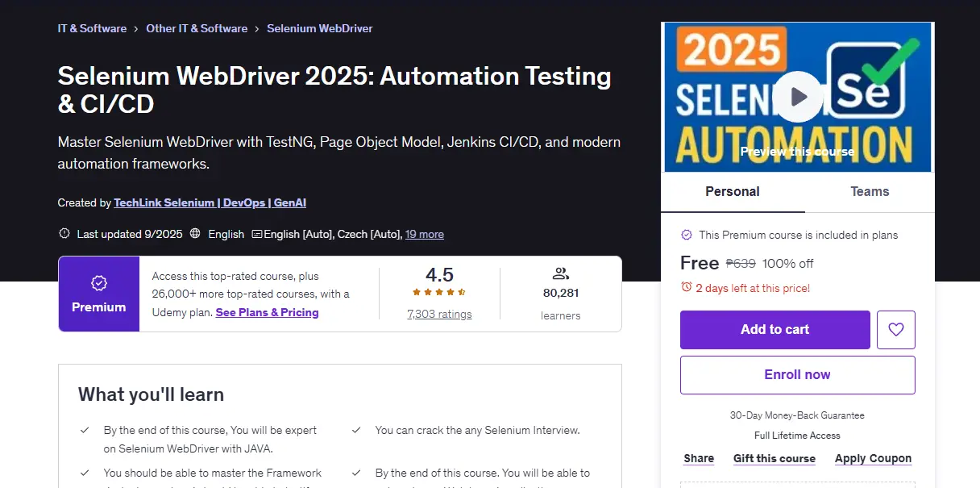Click the alarm clock icon by 2 days left

coord(687,287)
